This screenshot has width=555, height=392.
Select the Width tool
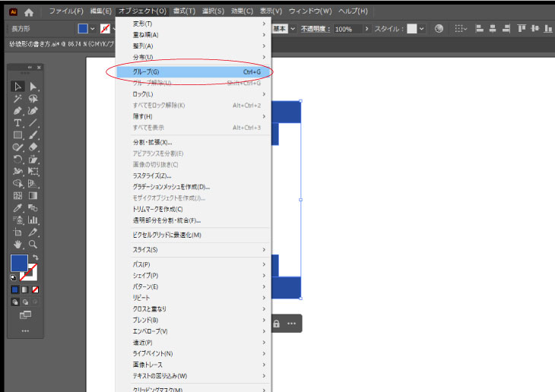coord(17,172)
